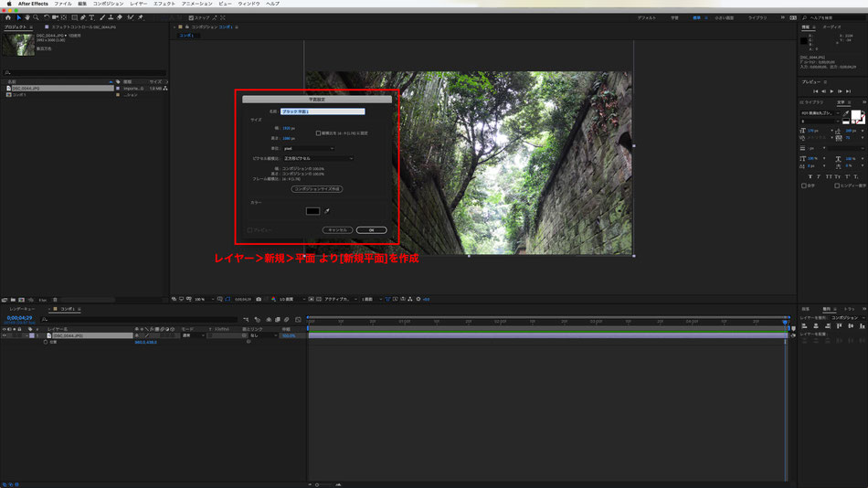
Task: Switch to the Effect Controls DSC_0044.JPG tab
Action: click(x=84, y=27)
